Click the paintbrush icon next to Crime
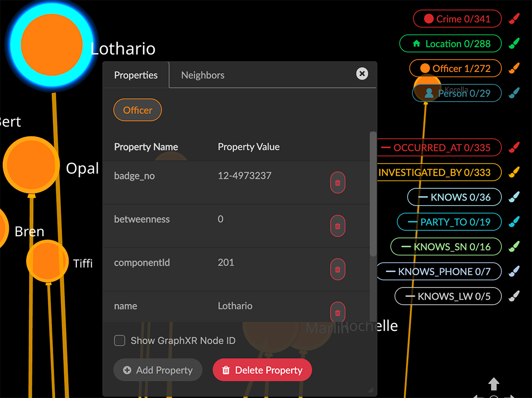Screen dimensions: 532x398 (x=514, y=19)
